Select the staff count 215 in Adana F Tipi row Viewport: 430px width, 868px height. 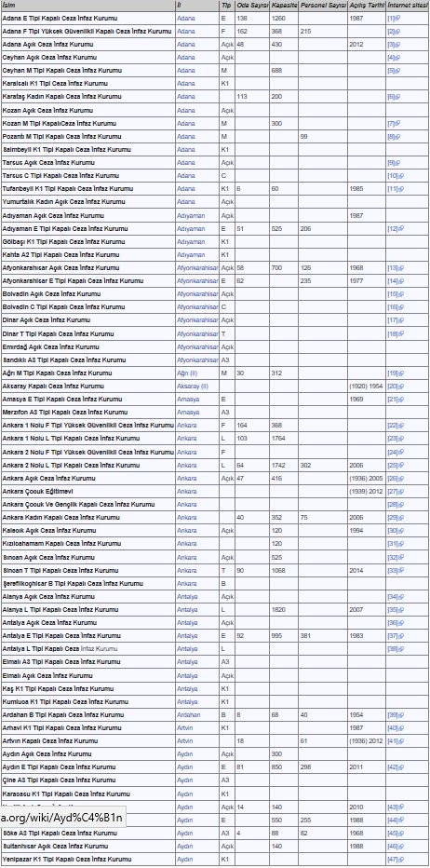point(305,31)
